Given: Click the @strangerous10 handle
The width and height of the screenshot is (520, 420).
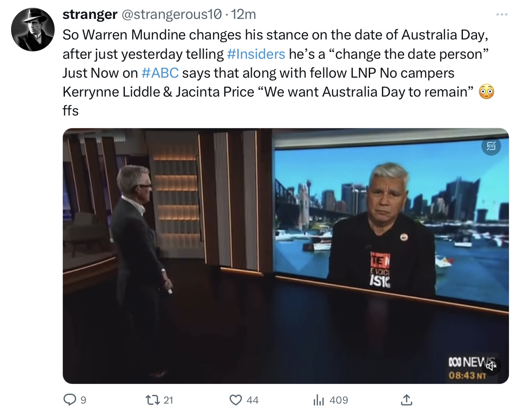Looking at the screenshot, I should coord(171,14).
